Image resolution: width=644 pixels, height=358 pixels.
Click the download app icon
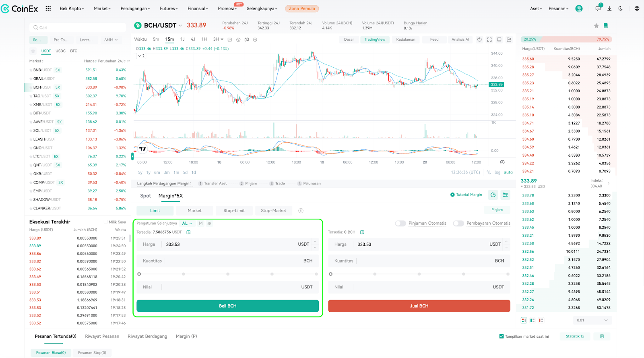609,8
